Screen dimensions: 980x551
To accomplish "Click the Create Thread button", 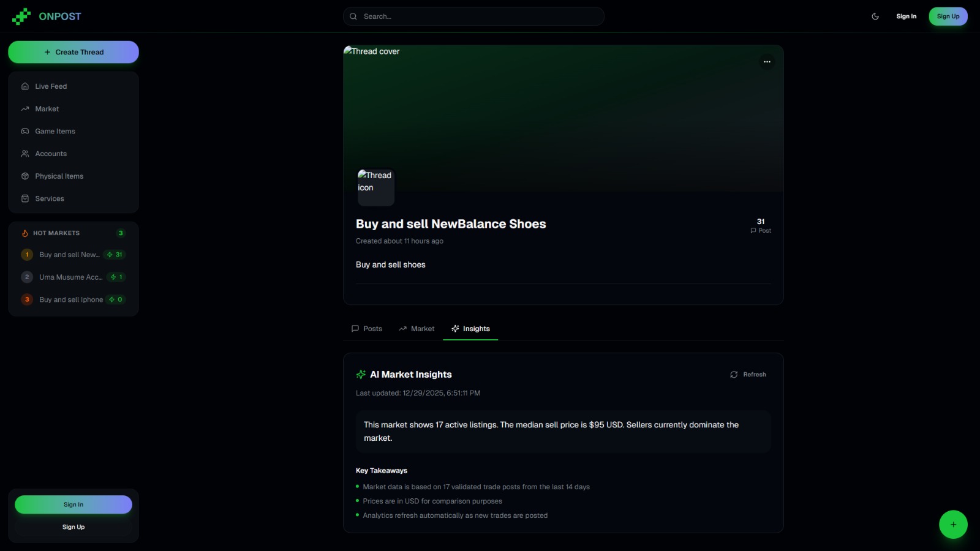I will pos(73,52).
